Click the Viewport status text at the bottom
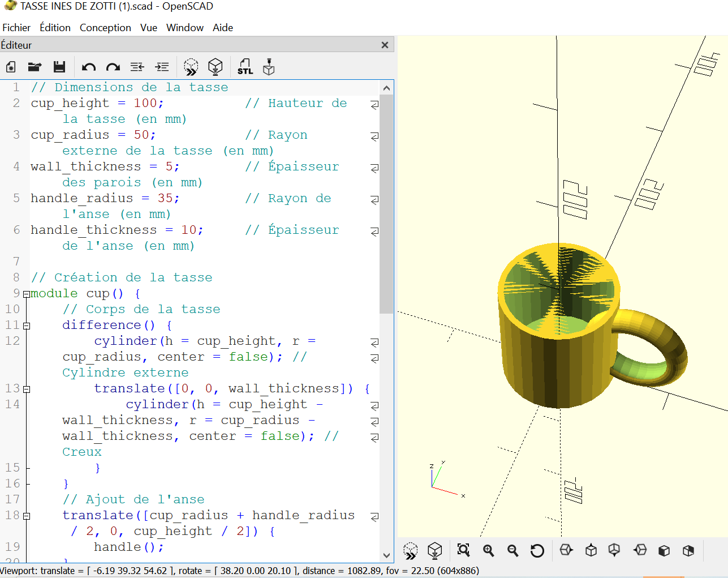This screenshot has width=728, height=578. click(240, 571)
